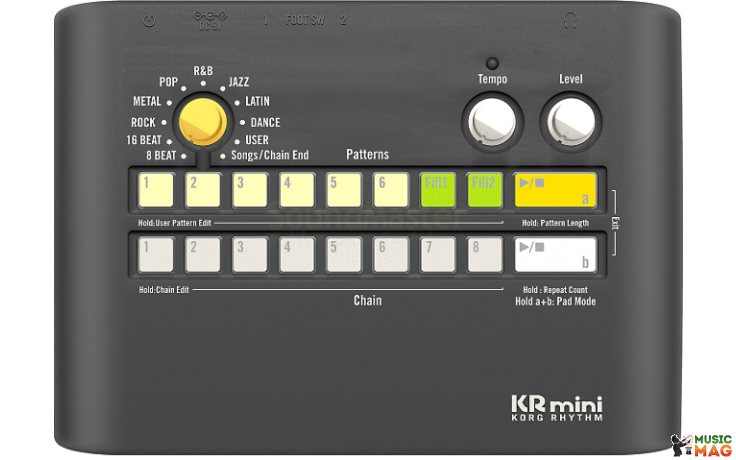Select the DANCE genre position
The width and height of the screenshot is (736, 460).
click(x=265, y=123)
